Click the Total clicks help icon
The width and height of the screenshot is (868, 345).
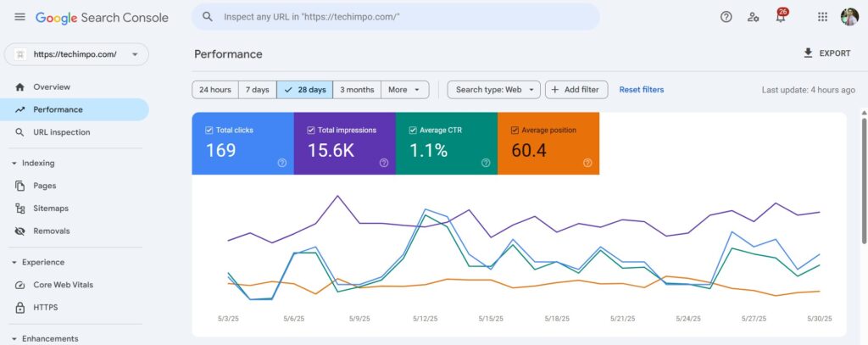[281, 163]
